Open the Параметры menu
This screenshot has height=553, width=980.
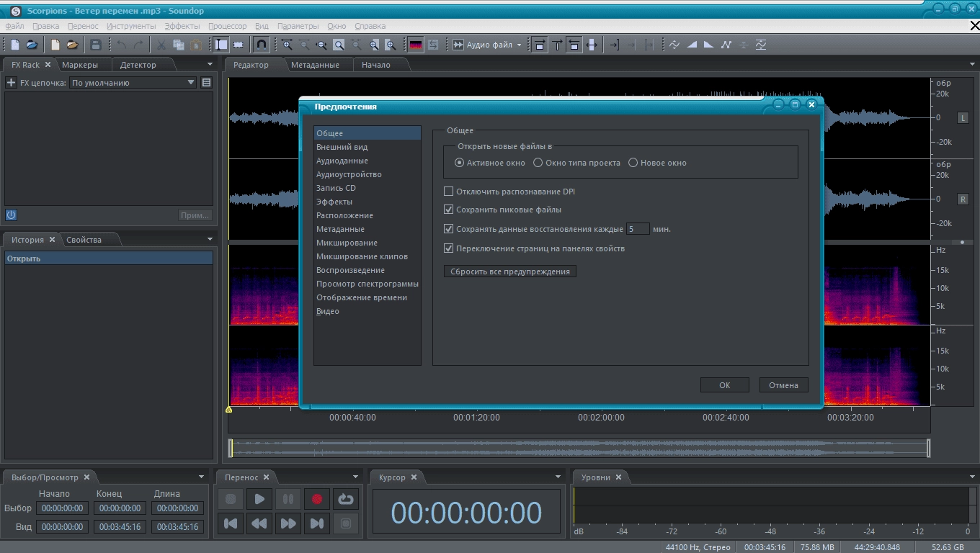tap(298, 26)
